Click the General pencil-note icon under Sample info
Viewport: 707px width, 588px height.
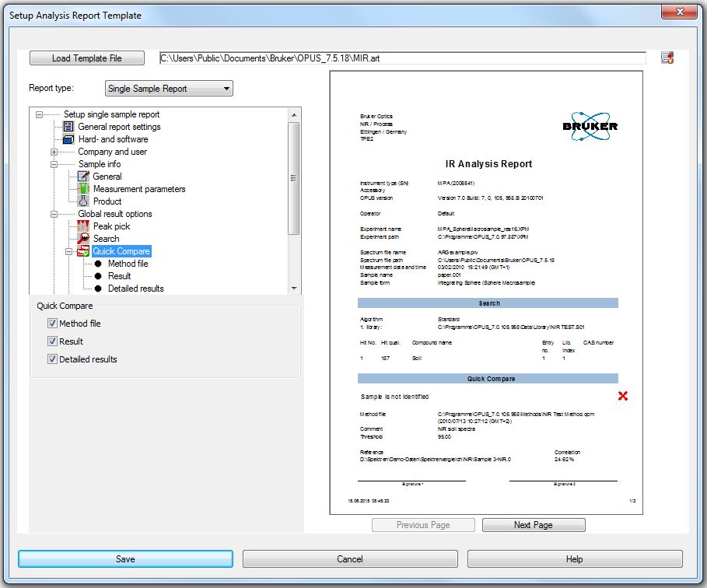click(x=84, y=177)
